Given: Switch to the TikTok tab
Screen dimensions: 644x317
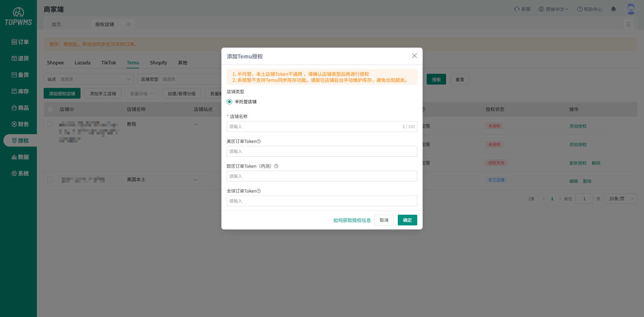Looking at the screenshot, I should [109, 63].
